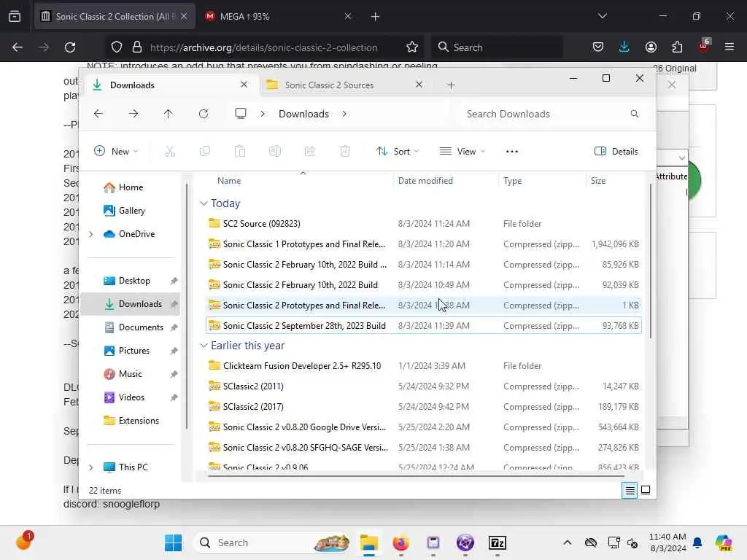Click the Rename icon in Explorer toolbar
The height and width of the screenshot is (560, 747).
pos(275,152)
